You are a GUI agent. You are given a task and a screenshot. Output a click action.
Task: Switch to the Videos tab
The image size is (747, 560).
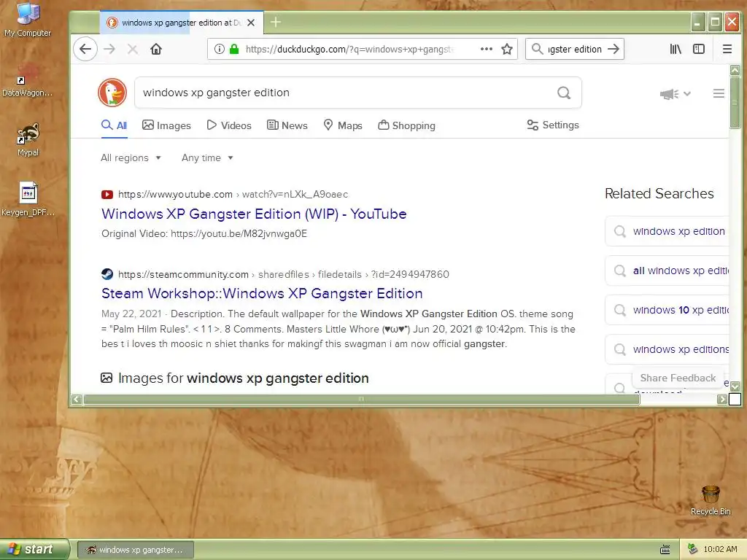click(x=228, y=125)
